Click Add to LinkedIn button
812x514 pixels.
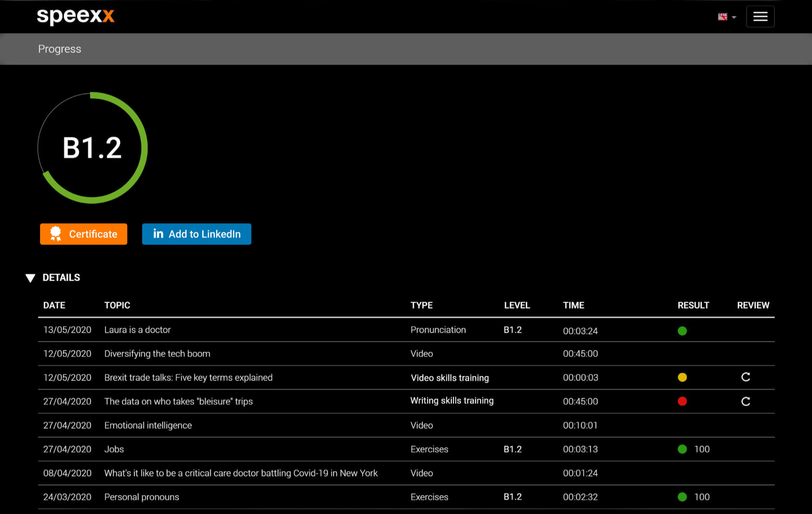196,234
